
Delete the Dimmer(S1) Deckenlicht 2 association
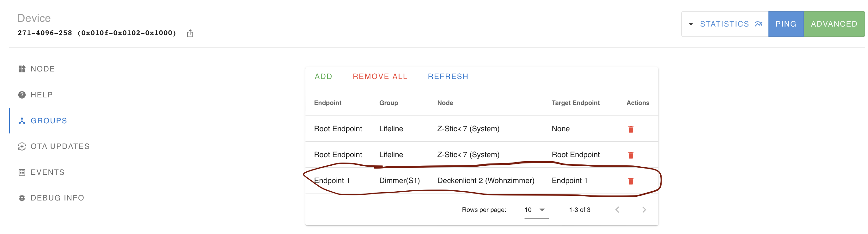[x=630, y=181]
